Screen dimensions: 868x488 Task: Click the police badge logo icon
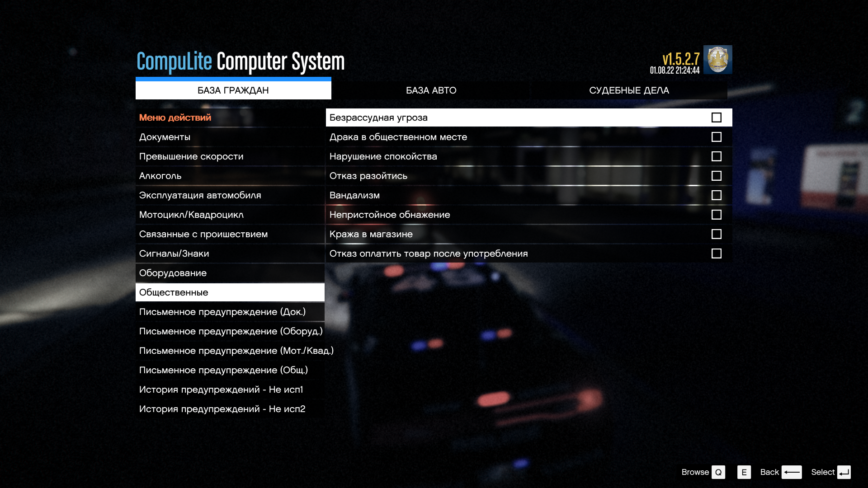[x=717, y=60]
